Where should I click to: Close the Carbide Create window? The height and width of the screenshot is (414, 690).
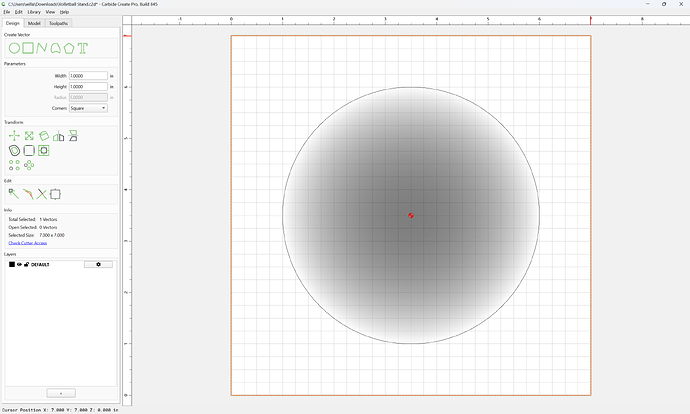tap(681, 4)
